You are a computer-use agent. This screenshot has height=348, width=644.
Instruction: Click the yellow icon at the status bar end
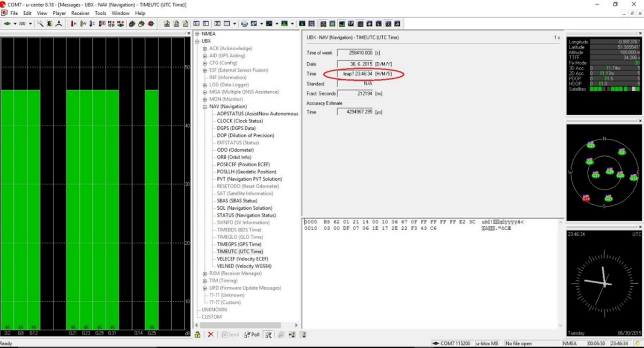tap(637, 343)
